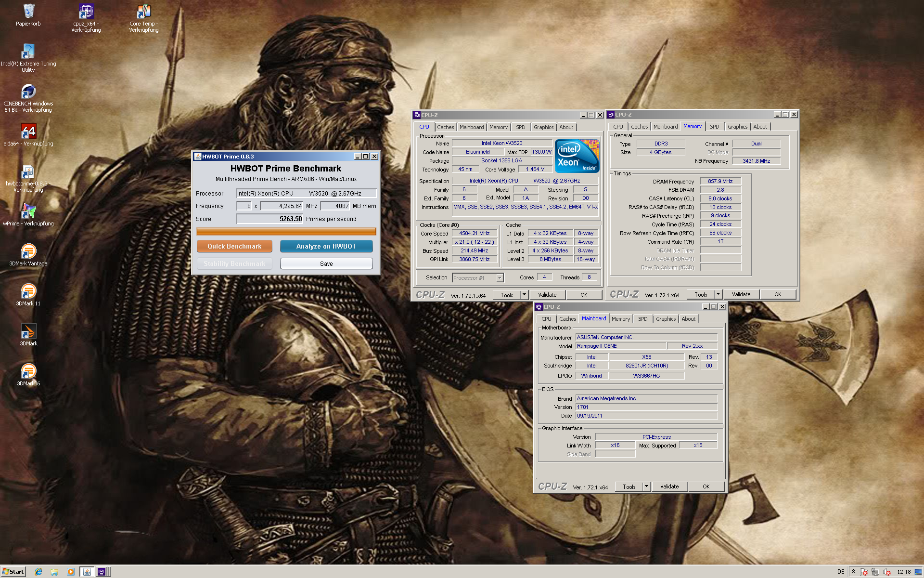Click the DRAM Frequency value 857.9 MHz
This screenshot has width=924, height=578.
point(720,181)
